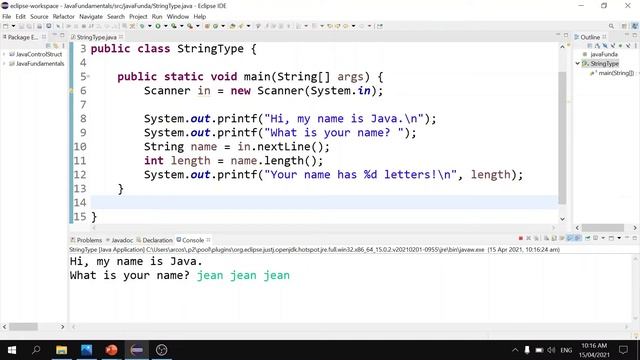Click the New file toolbar icon
Image resolution: width=640 pixels, height=360 pixels.
[x=6, y=26]
